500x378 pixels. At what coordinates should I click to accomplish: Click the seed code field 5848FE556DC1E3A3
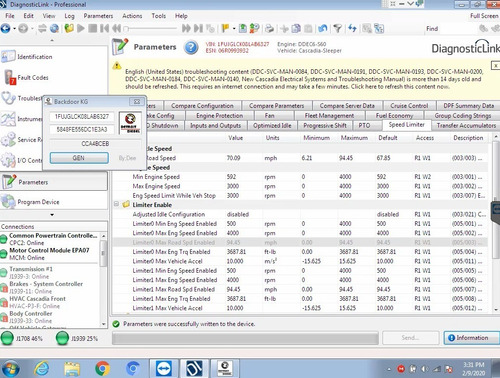click(x=82, y=129)
